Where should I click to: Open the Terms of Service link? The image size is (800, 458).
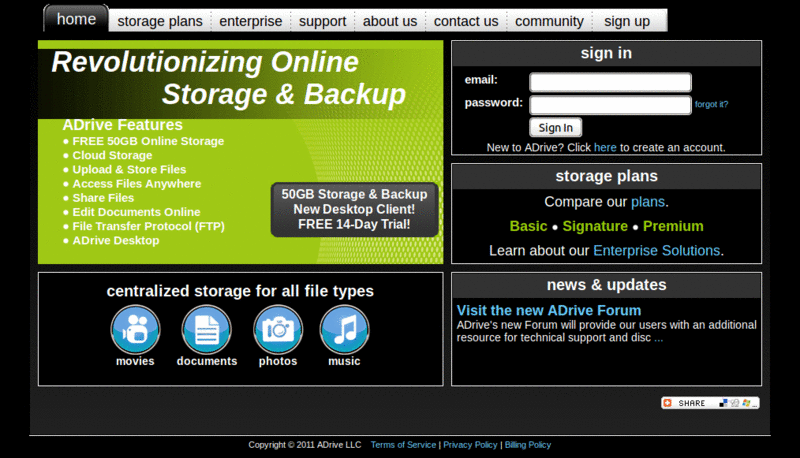click(x=403, y=445)
